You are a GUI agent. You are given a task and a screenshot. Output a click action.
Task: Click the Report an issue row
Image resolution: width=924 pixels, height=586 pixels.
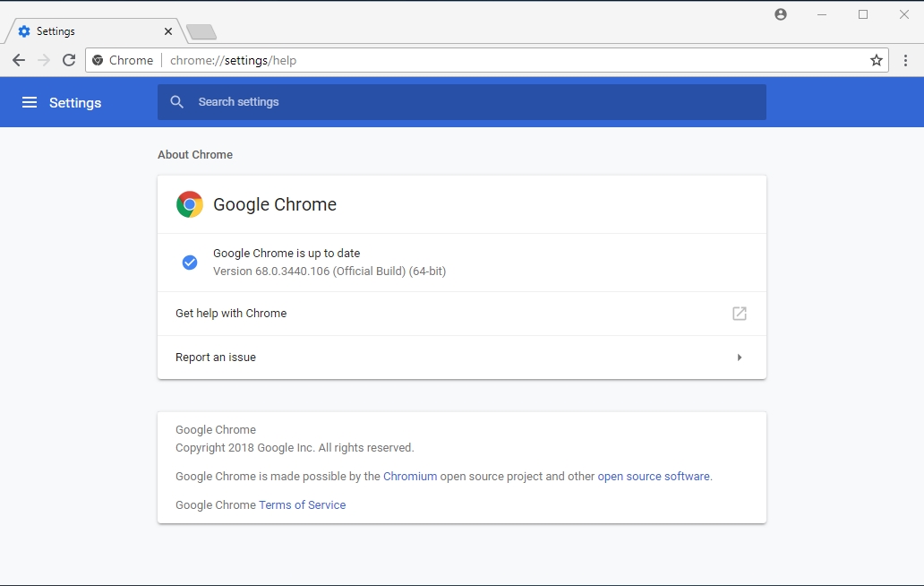tap(462, 358)
